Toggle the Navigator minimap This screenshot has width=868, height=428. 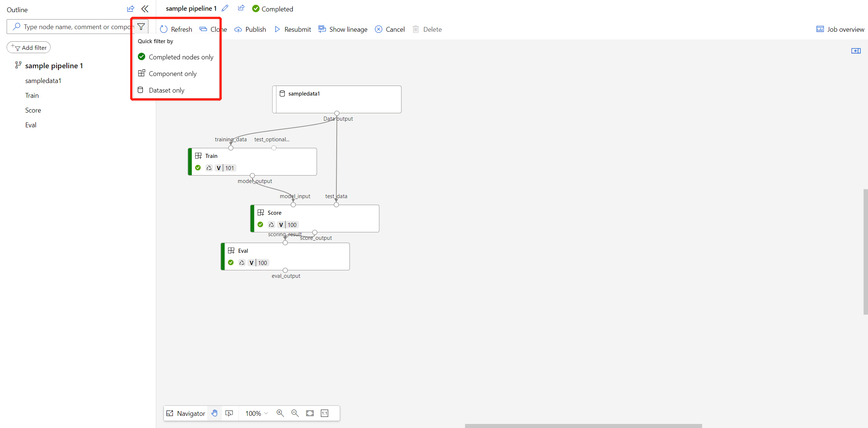[186, 413]
